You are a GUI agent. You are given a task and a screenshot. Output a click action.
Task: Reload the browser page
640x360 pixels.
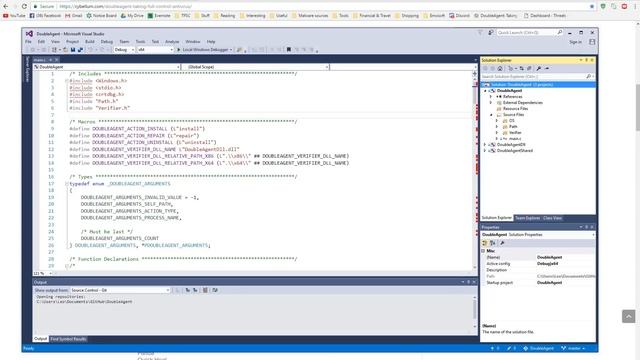coord(24,7)
